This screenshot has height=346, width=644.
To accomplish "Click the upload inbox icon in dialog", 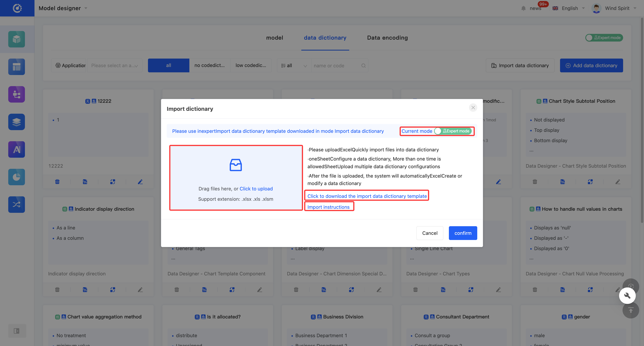I will pyautogui.click(x=236, y=165).
